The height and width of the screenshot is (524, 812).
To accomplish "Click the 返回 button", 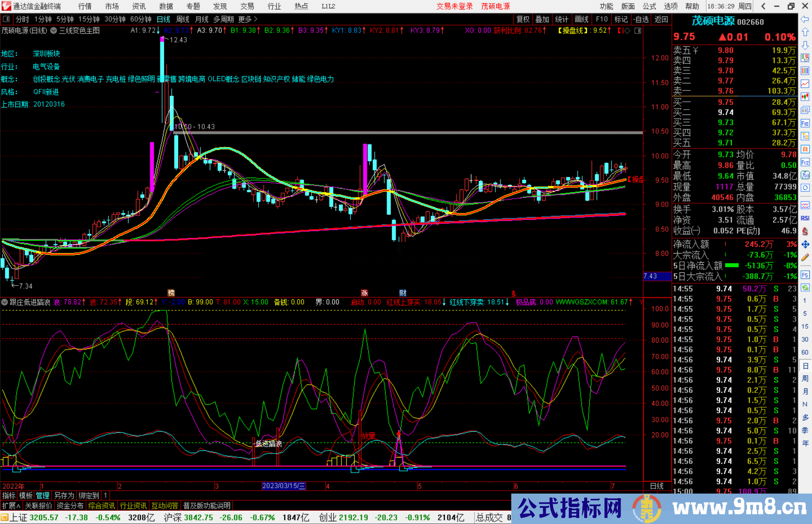I will (x=661, y=19).
